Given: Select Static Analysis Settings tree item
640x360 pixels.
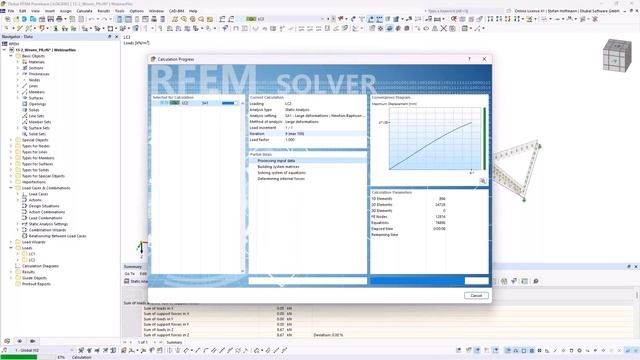Looking at the screenshot, I should (48, 224).
